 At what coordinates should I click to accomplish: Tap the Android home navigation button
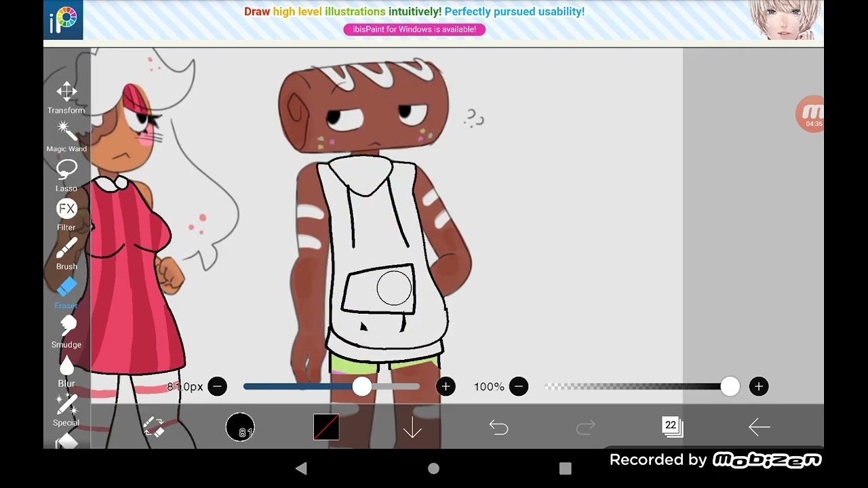(434, 468)
